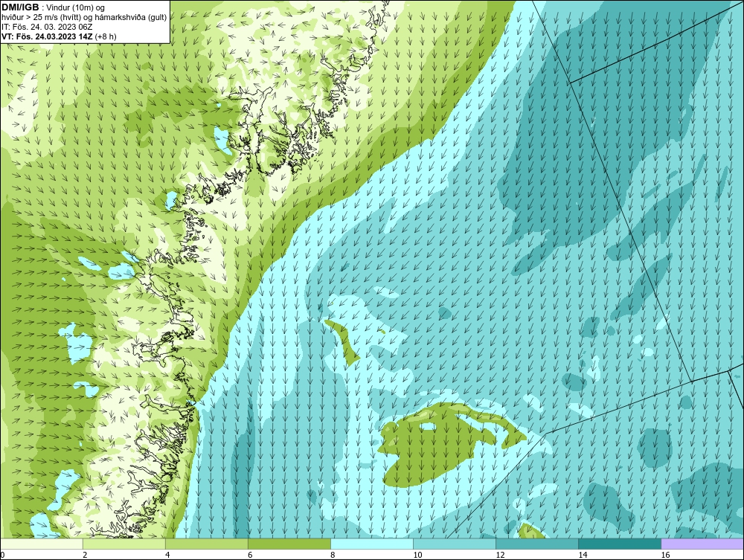The height and width of the screenshot is (560, 744).
Task: Pick the 12–14 m/s teal legend swatch
Action: 536,544
